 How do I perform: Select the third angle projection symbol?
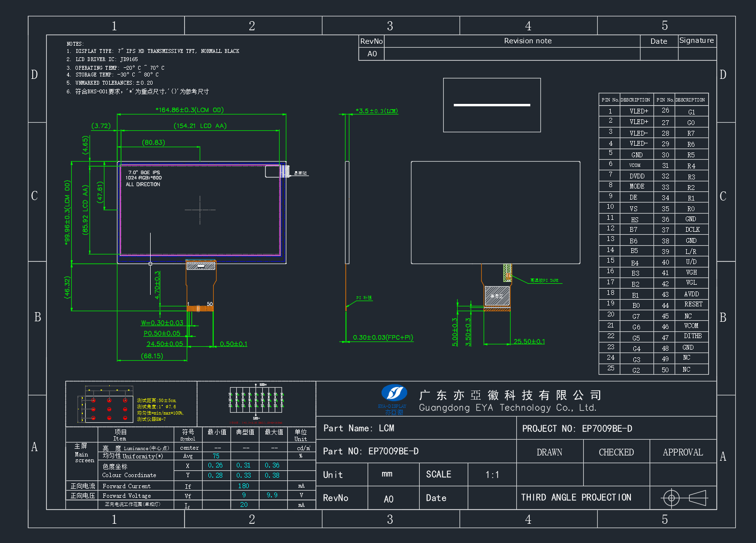[x=684, y=498]
